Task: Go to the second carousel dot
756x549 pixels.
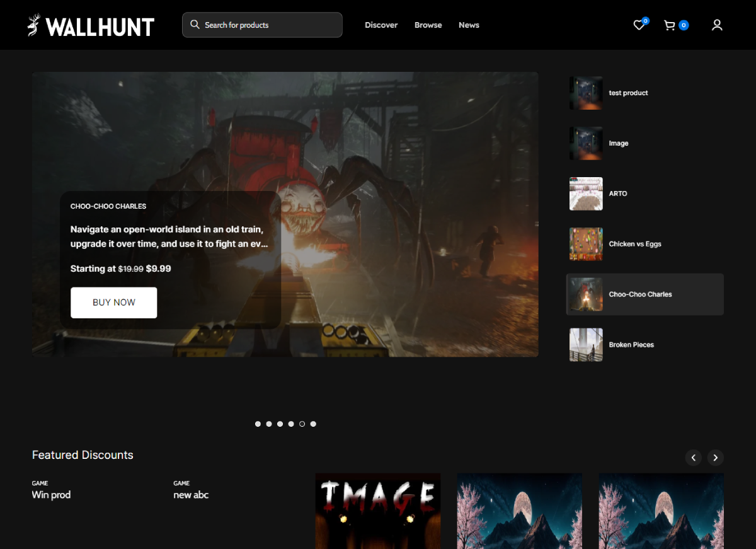Action: [x=269, y=424]
